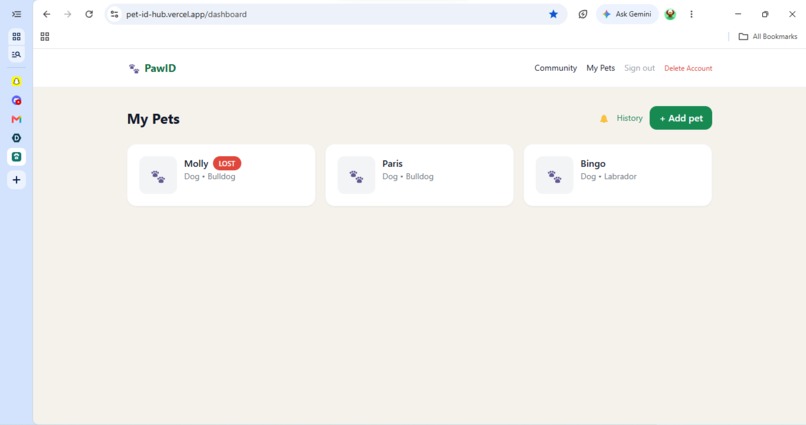The height and width of the screenshot is (425, 806).
Task: Open My Pets in the navigation
Action: (x=600, y=68)
